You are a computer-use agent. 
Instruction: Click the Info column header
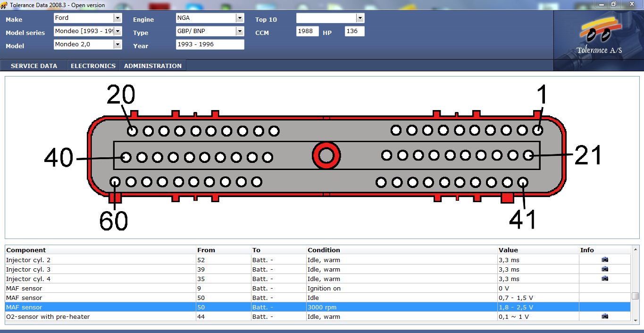tap(605, 250)
